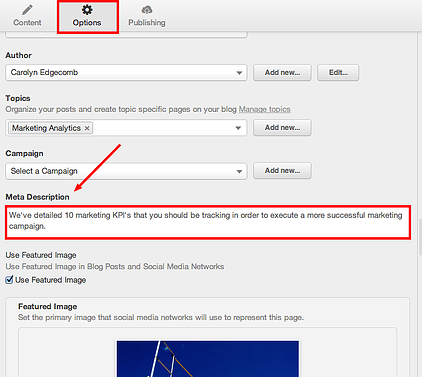Switch to the Publishing tab

147,16
